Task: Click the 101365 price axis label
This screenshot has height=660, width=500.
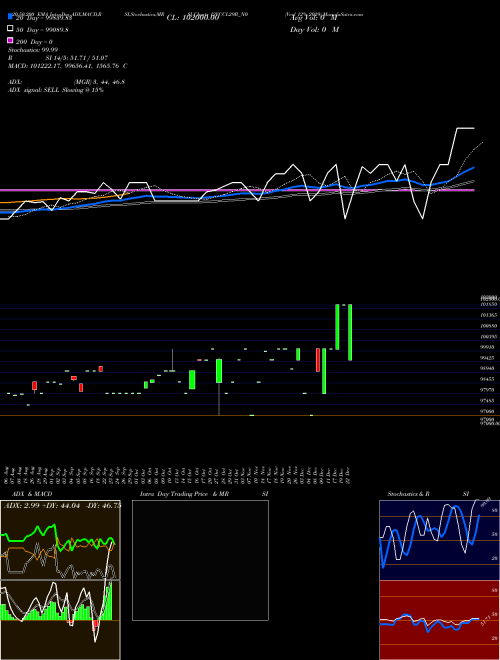Action: (488, 315)
